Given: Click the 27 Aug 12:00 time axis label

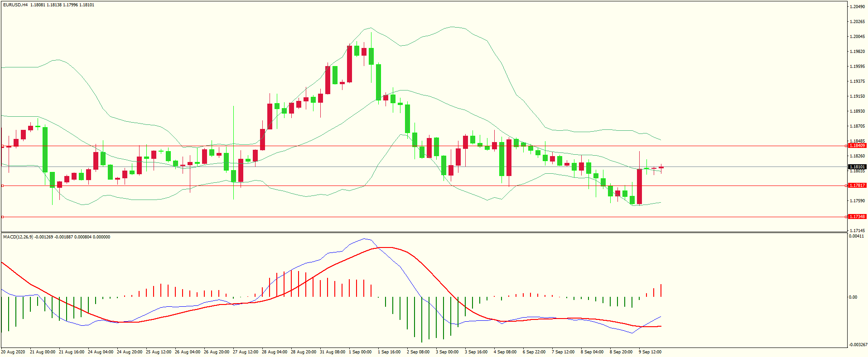Looking at the screenshot, I should click(246, 352).
